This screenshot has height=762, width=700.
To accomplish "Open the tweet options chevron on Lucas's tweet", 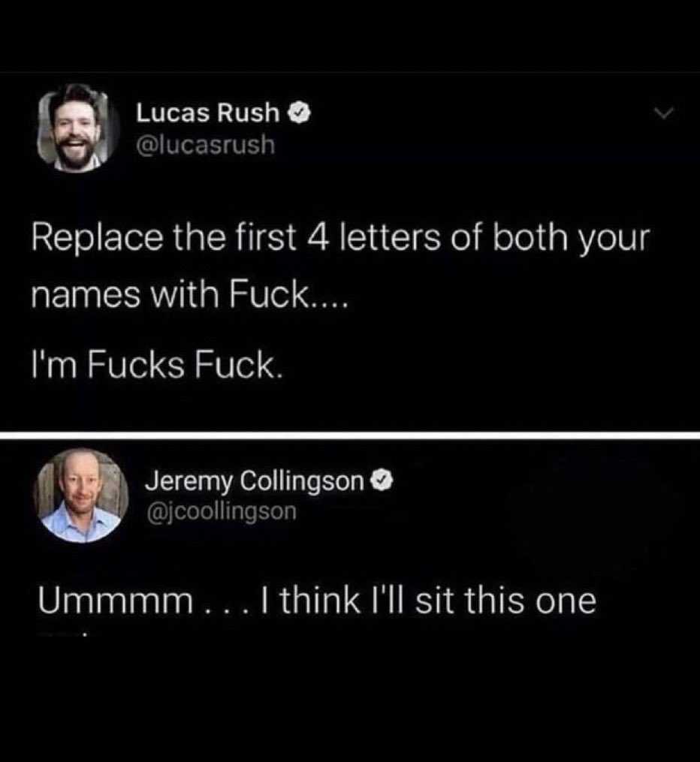I will point(663,113).
